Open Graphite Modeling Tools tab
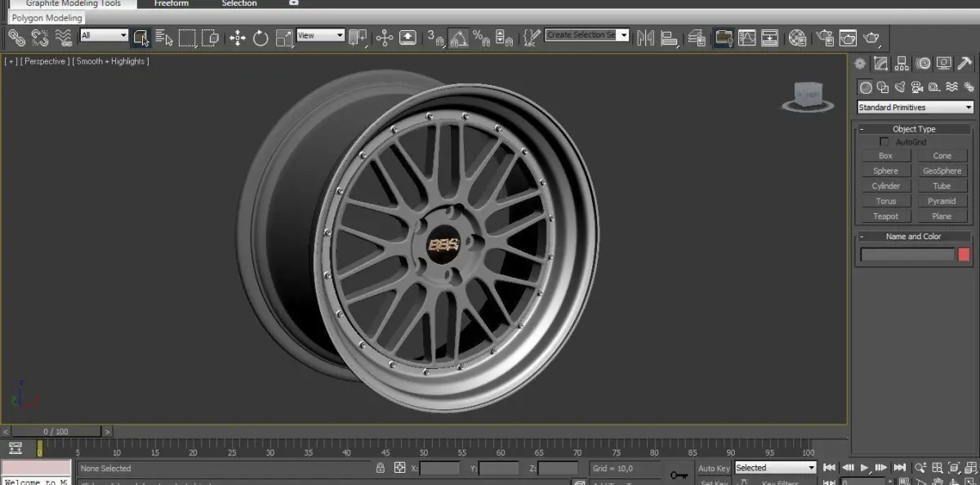 tap(73, 3)
